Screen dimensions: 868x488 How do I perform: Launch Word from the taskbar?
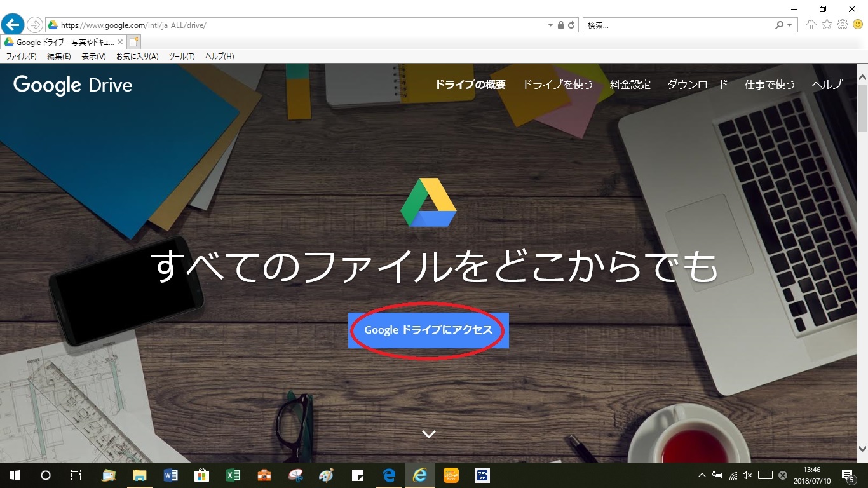pos(170,475)
